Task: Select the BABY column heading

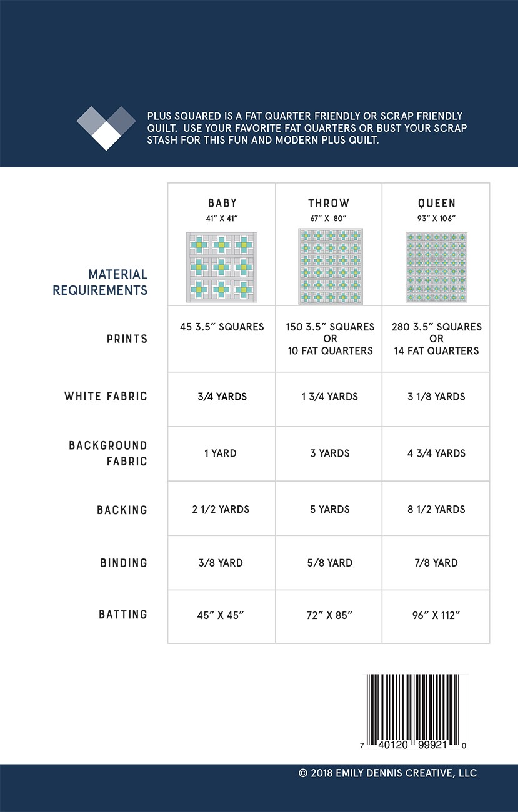Action: (221, 204)
